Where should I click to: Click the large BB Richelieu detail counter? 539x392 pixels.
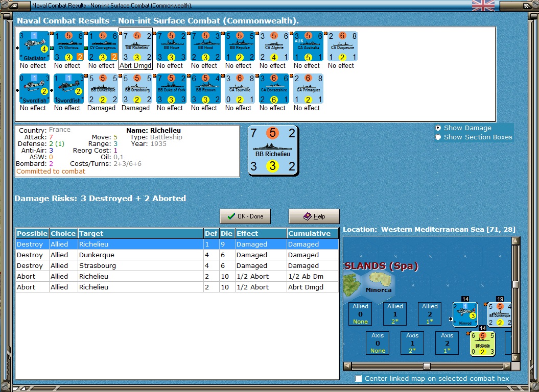pyautogui.click(x=273, y=150)
